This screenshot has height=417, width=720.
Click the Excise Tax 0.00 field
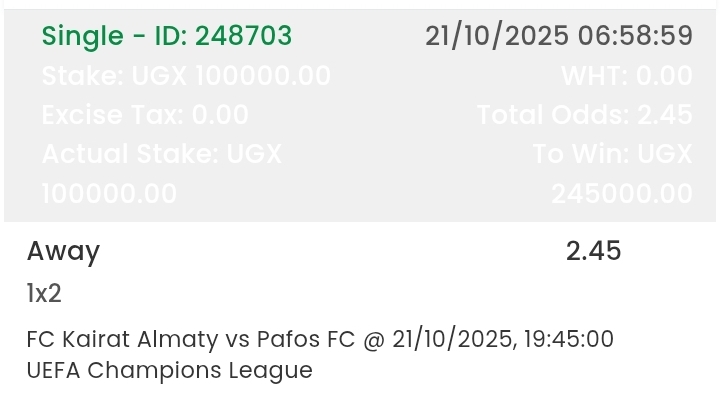click(x=145, y=115)
